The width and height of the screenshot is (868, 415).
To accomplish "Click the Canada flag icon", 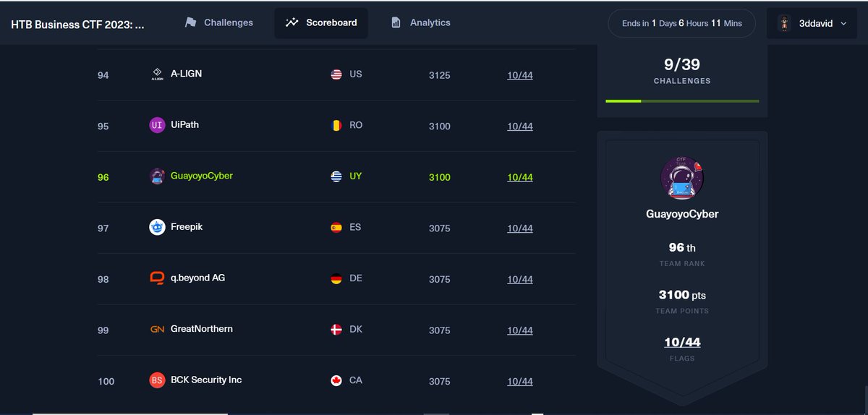I will (336, 380).
